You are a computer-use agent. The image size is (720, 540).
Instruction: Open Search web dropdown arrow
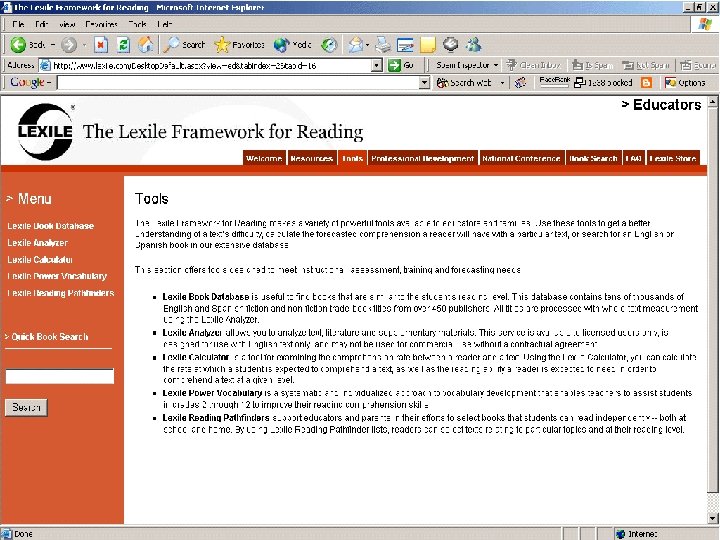[x=502, y=83]
